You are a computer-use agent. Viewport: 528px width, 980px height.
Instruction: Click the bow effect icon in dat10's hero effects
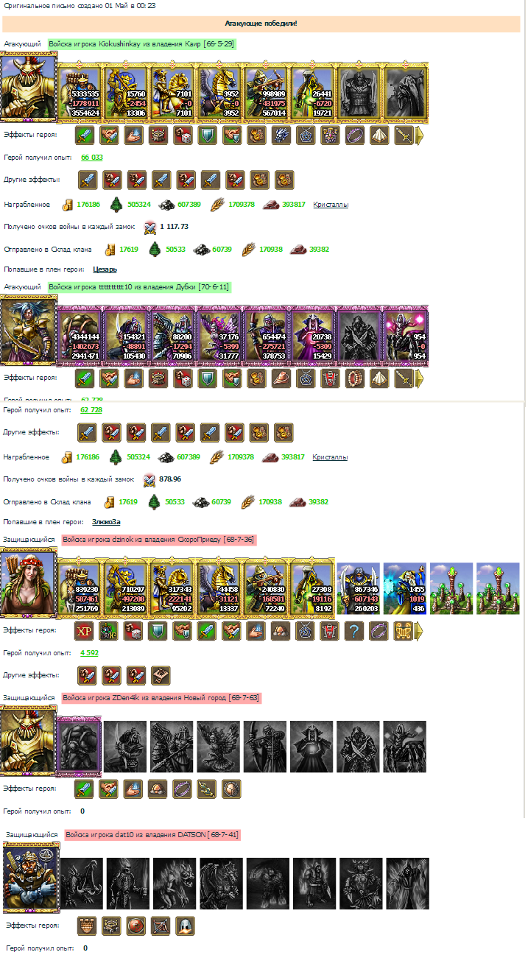coord(161,926)
